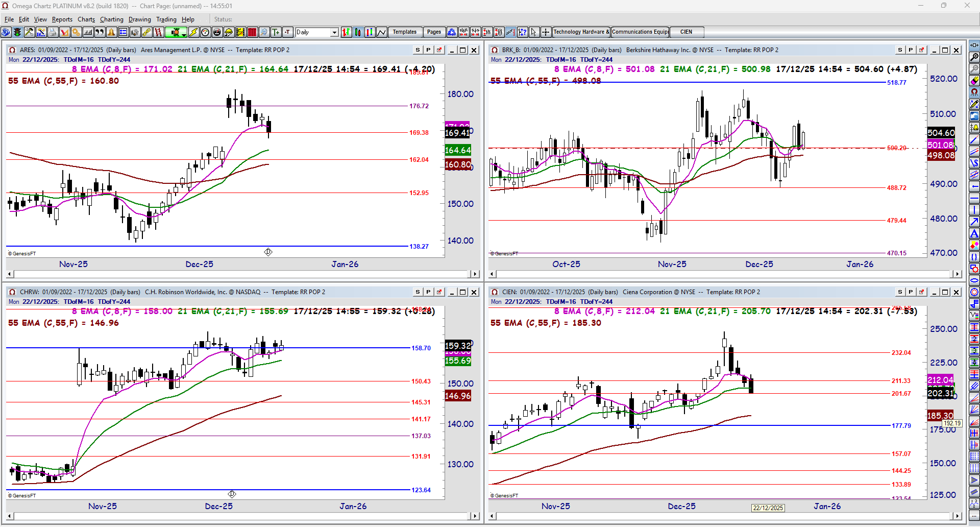980x527 pixels.
Task: Toggle the S button on CHRW chart
Action: [x=418, y=292]
